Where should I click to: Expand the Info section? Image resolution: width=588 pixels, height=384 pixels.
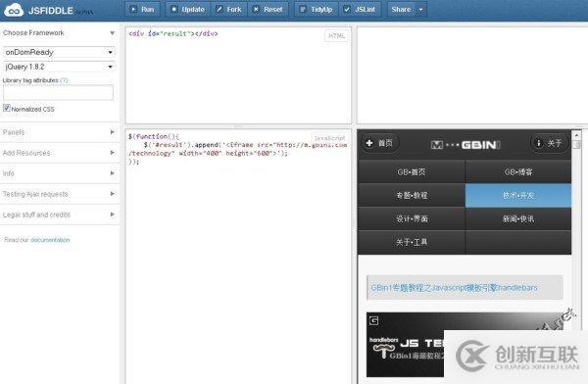59,173
